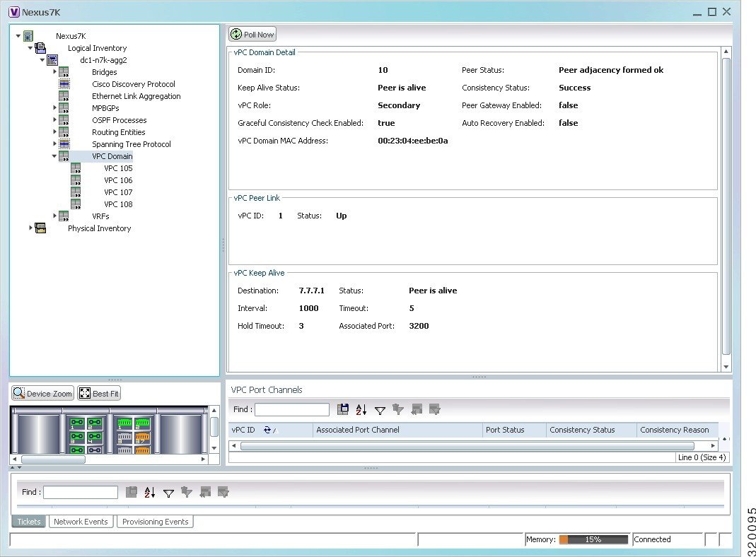This screenshot has width=756, height=557.
Task: Sort by the Port Status column header
Action: [514, 430]
